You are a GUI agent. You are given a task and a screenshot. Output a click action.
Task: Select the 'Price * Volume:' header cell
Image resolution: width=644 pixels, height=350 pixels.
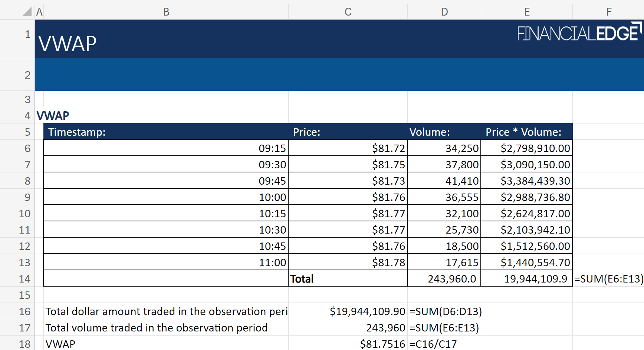[526, 132]
